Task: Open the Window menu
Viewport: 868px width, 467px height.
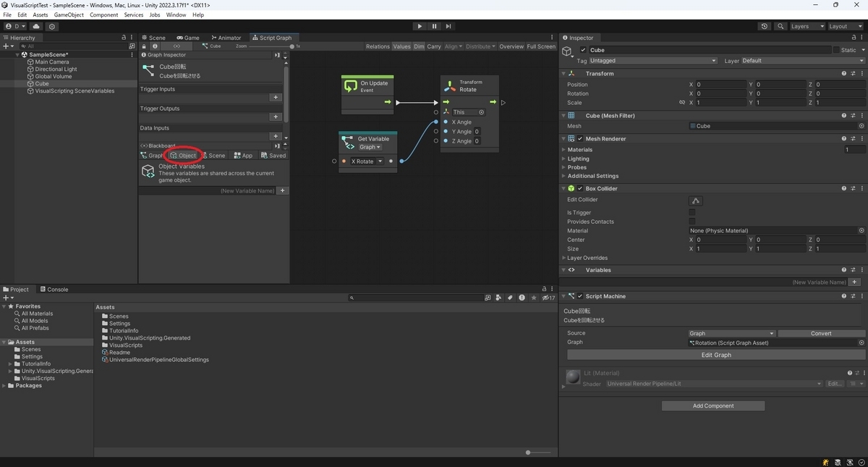Action: 176,14
